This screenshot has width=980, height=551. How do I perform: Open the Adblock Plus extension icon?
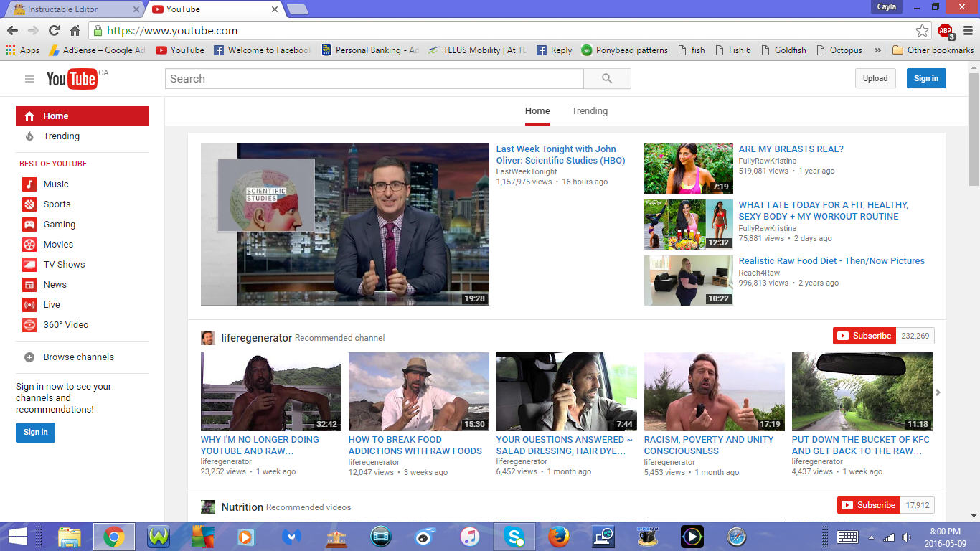(946, 31)
